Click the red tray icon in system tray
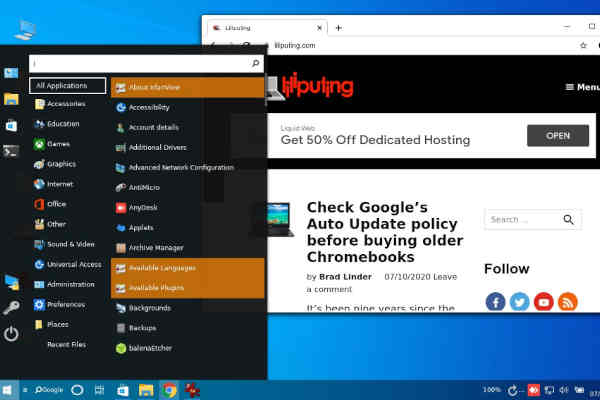The height and width of the screenshot is (400, 600). tap(533, 390)
